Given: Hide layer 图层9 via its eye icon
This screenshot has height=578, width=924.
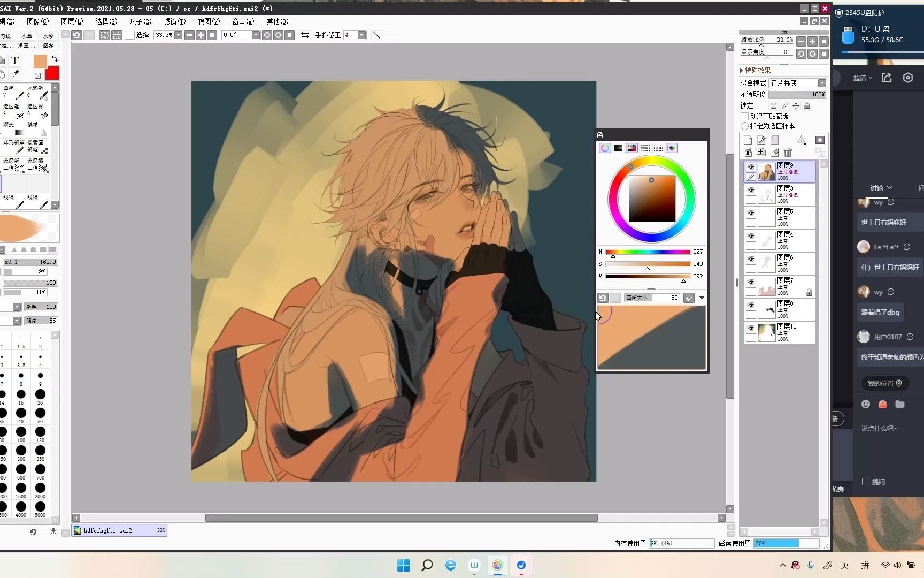Looking at the screenshot, I should [751, 167].
